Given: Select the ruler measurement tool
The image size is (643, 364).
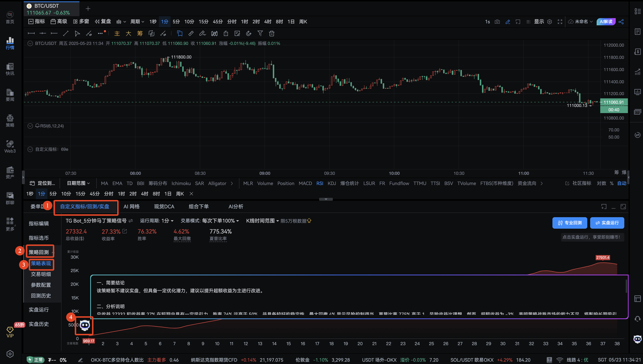Looking at the screenshot, I should click(191, 34).
